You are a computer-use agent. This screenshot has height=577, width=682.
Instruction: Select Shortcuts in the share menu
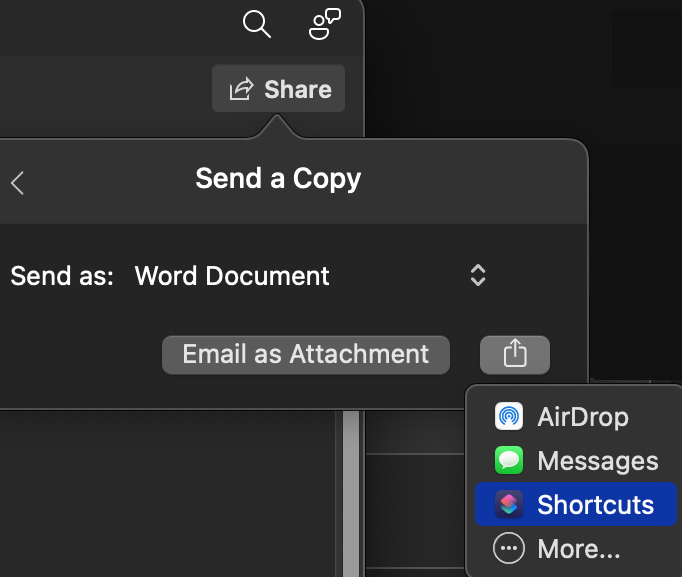(x=575, y=504)
